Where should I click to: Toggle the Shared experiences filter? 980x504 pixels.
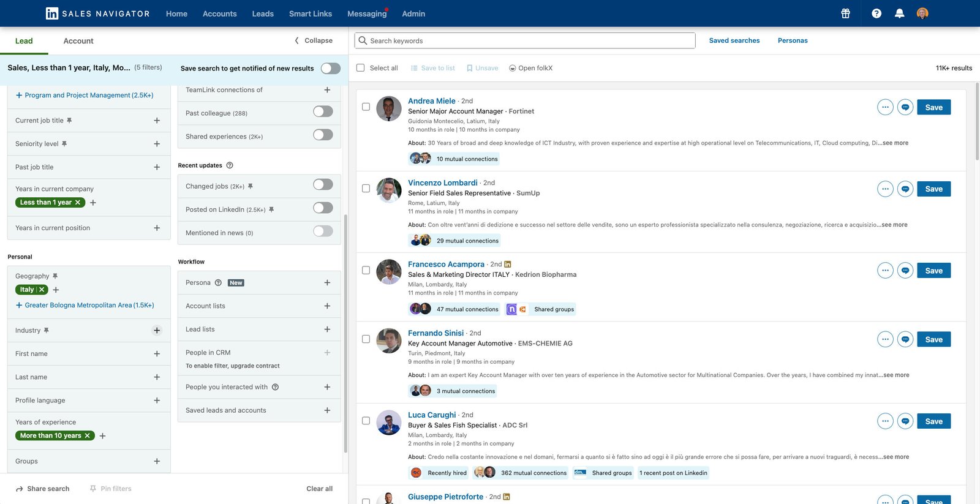tap(323, 135)
